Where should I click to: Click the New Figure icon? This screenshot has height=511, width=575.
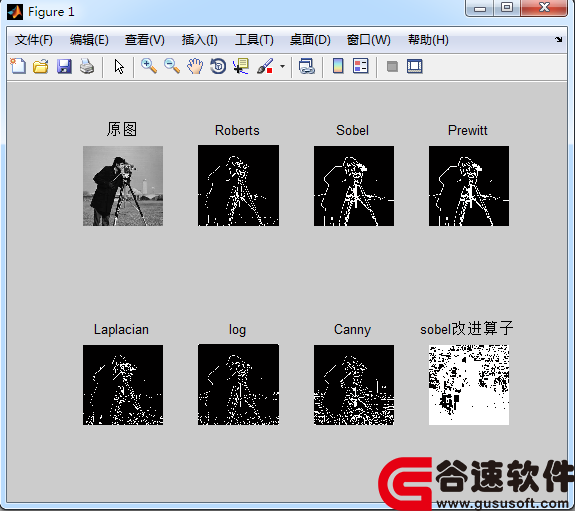coord(18,67)
